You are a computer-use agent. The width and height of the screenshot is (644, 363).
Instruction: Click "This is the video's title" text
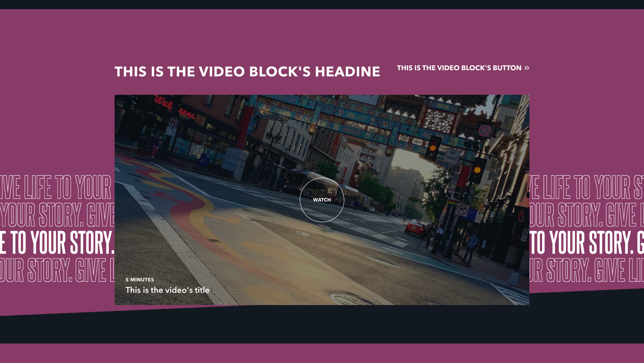pos(167,290)
